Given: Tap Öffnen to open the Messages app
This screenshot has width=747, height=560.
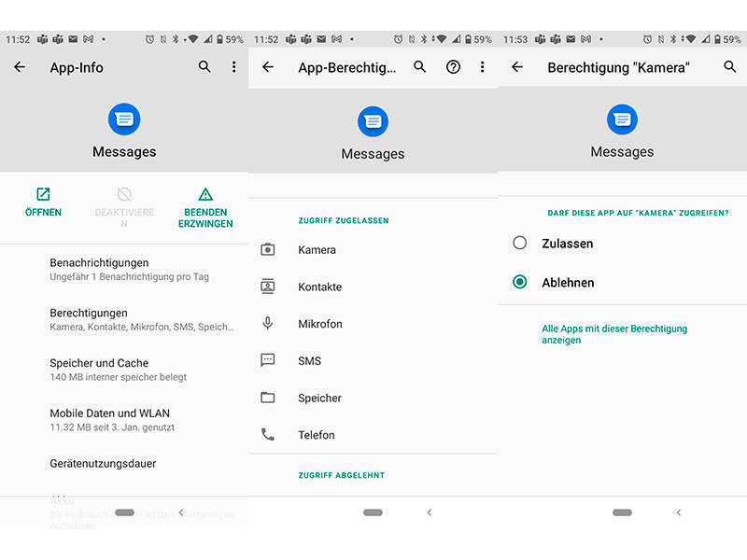Looking at the screenshot, I should click(43, 203).
